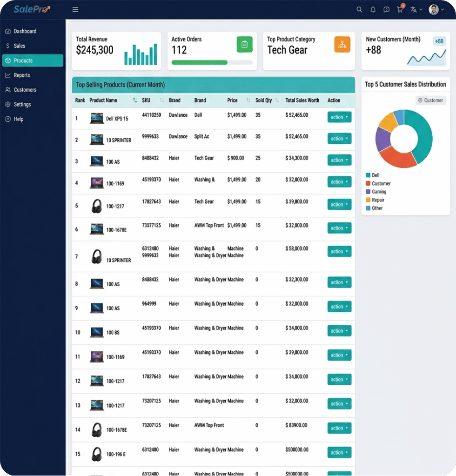Expand the user avatar menu
This screenshot has width=456, height=476.
coord(436,10)
